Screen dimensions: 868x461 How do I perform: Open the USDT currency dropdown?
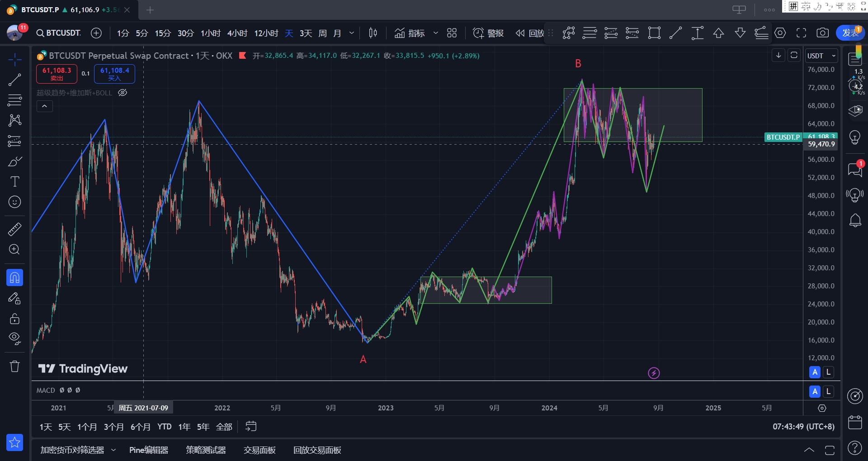tap(822, 56)
